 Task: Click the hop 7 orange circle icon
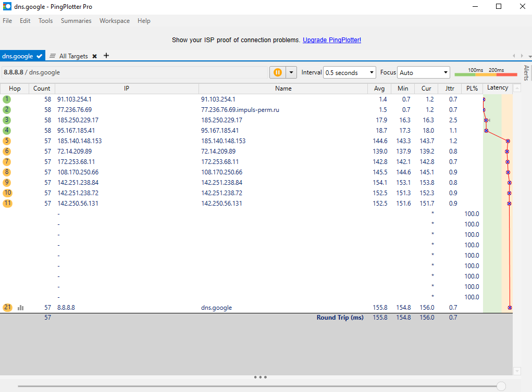(7, 162)
